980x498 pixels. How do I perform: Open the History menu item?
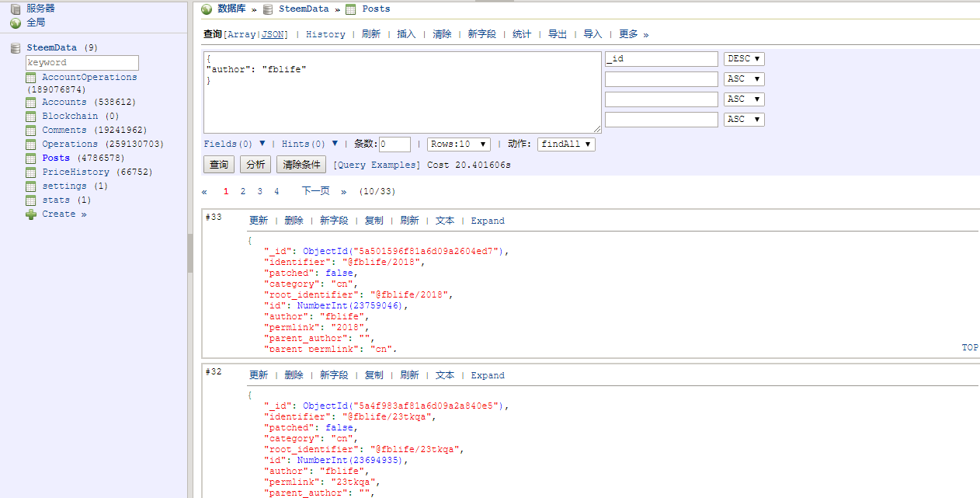pos(325,35)
